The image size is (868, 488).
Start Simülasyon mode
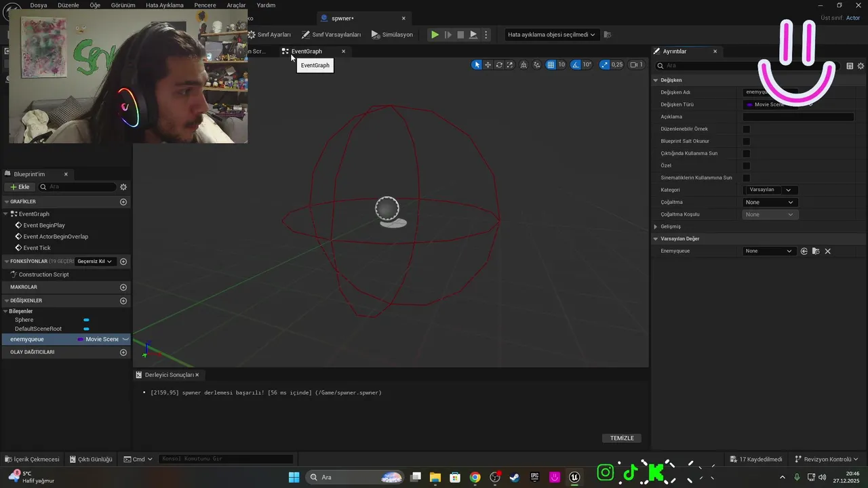point(392,35)
